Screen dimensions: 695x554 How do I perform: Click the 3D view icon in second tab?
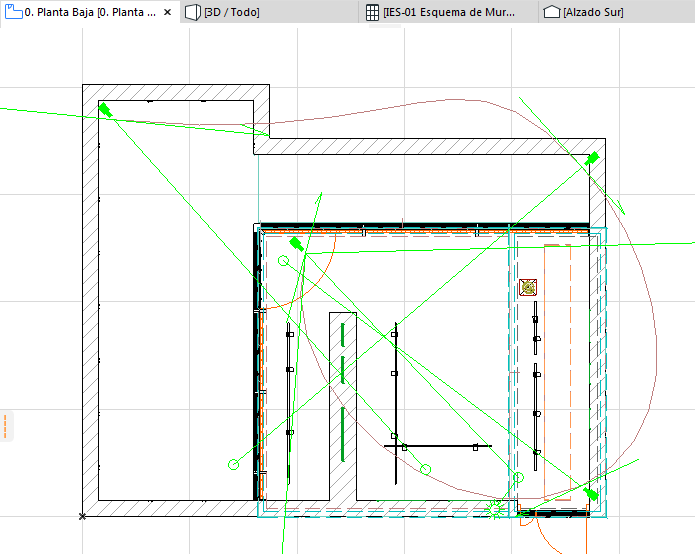192,12
